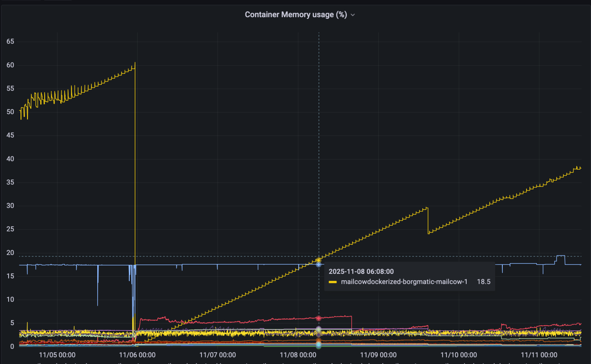The height and width of the screenshot is (364, 591).
Task: Click the red series marker on the crosshair
Action: click(318, 318)
